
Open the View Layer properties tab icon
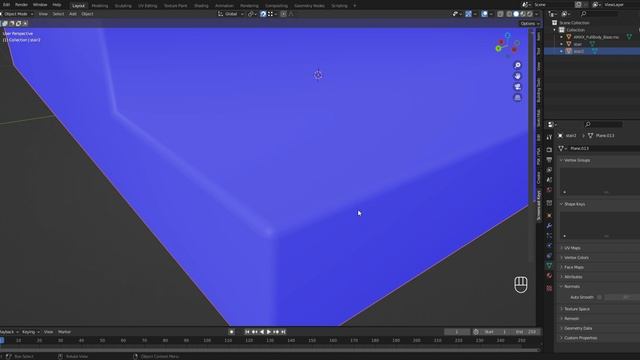[x=549, y=170]
